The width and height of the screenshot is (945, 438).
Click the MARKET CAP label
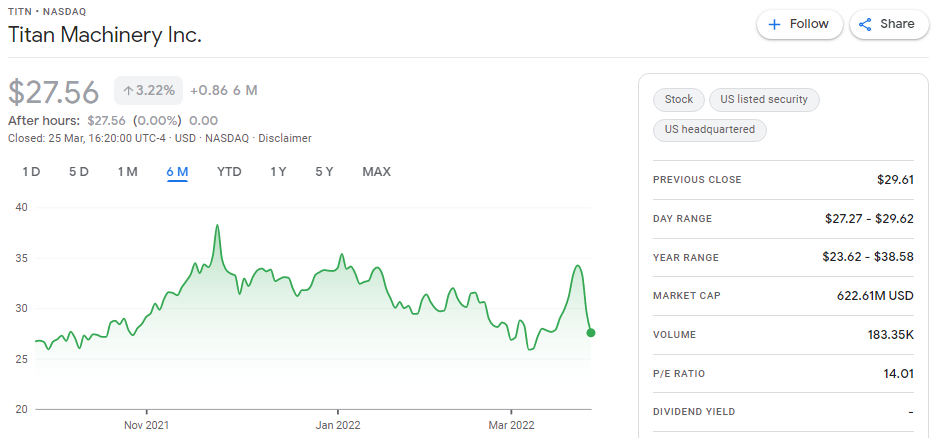(x=686, y=296)
